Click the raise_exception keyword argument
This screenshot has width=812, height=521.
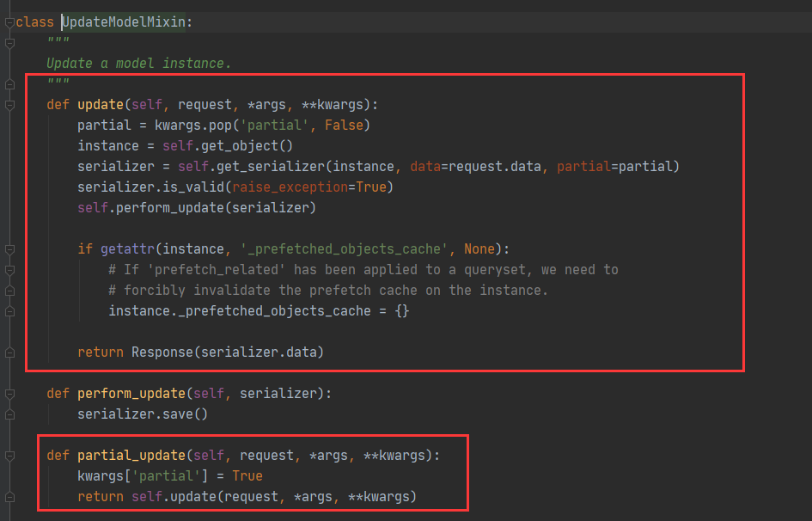290,187
